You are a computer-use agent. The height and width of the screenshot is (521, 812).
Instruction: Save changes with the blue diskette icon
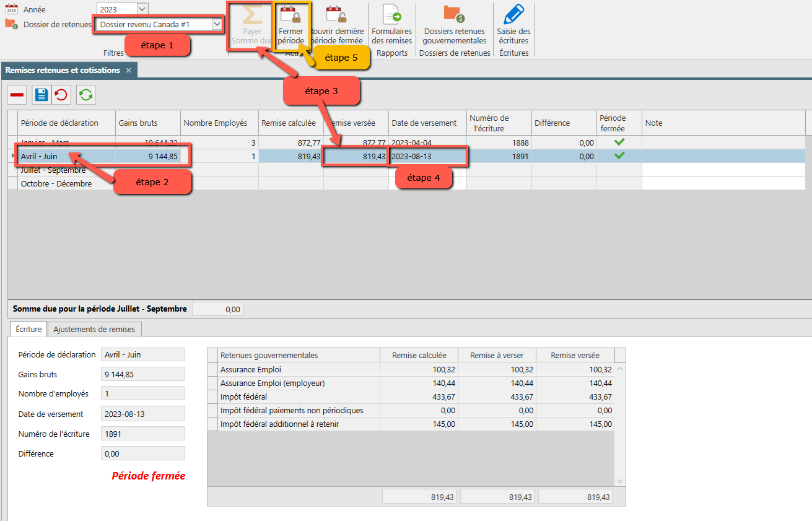[x=41, y=95]
